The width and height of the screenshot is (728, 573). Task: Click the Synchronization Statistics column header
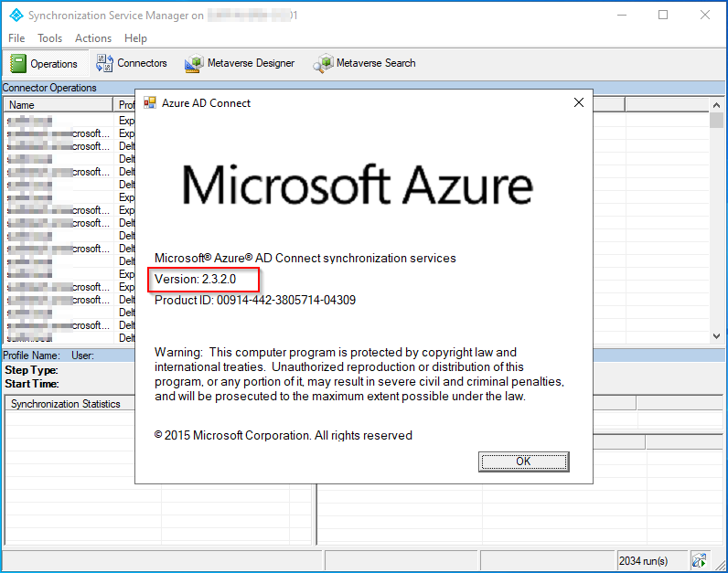pos(70,404)
